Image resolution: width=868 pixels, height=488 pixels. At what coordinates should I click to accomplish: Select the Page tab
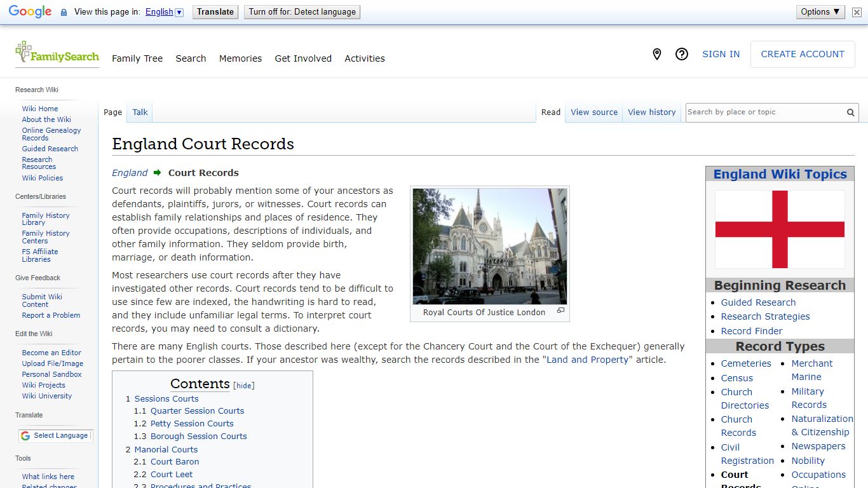(x=112, y=112)
